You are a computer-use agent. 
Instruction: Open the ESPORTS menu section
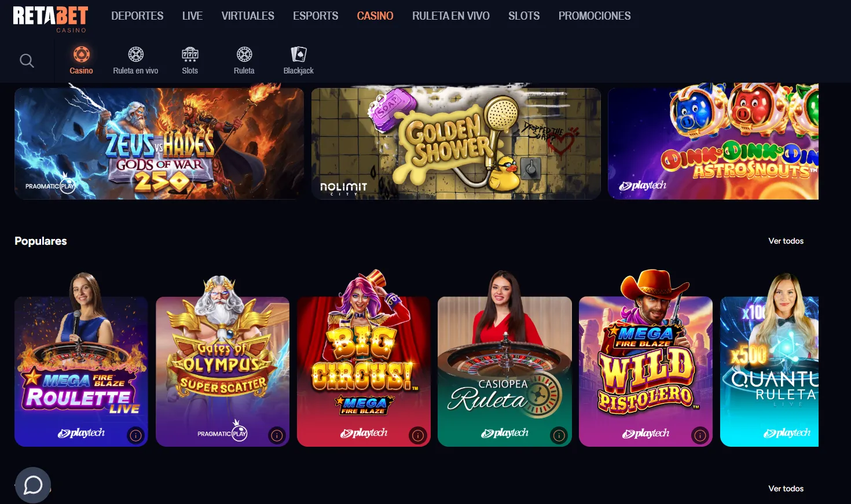(316, 16)
